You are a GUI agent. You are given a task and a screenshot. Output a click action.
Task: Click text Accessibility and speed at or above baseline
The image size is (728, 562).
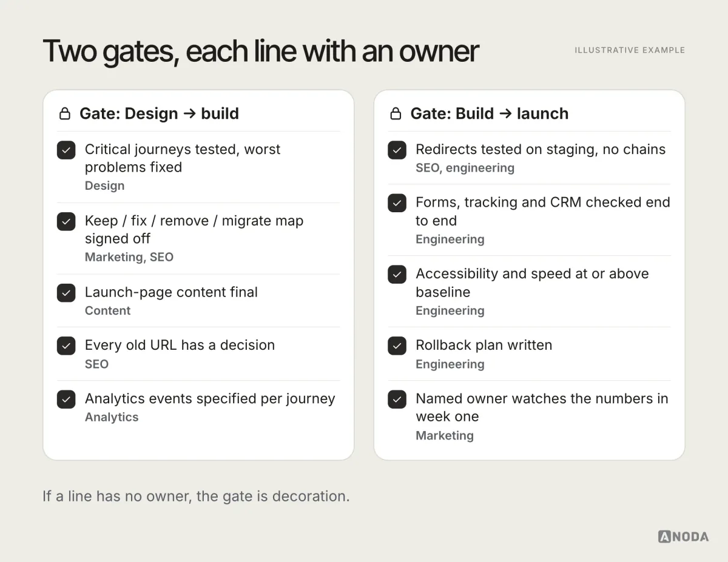[532, 283]
